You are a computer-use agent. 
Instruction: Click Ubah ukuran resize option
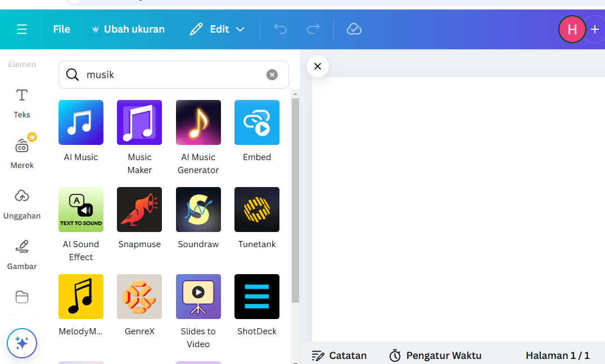[128, 29]
